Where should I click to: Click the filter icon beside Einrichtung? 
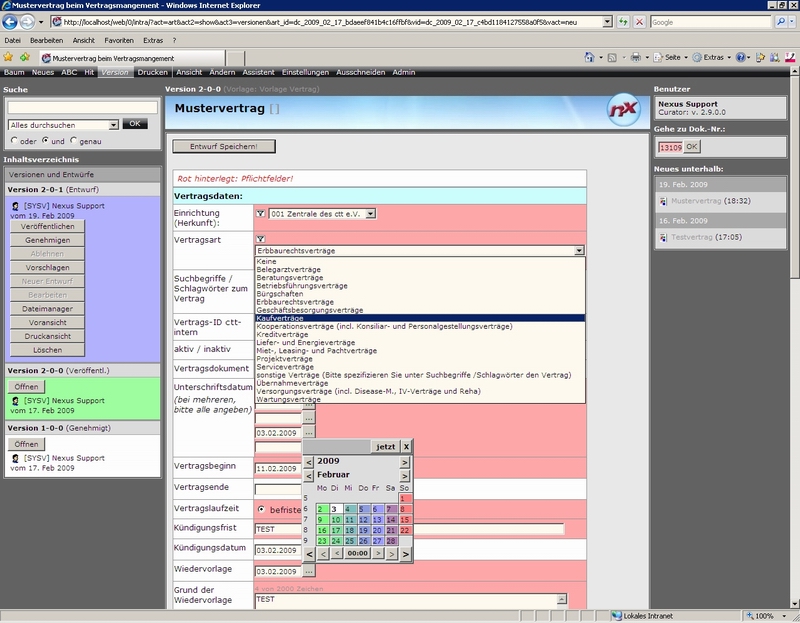260,214
